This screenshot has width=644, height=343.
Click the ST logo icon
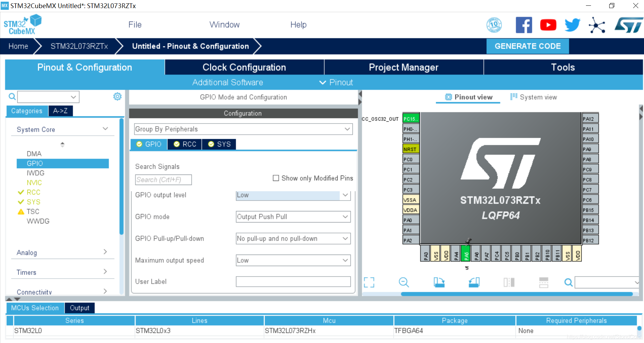point(628,25)
